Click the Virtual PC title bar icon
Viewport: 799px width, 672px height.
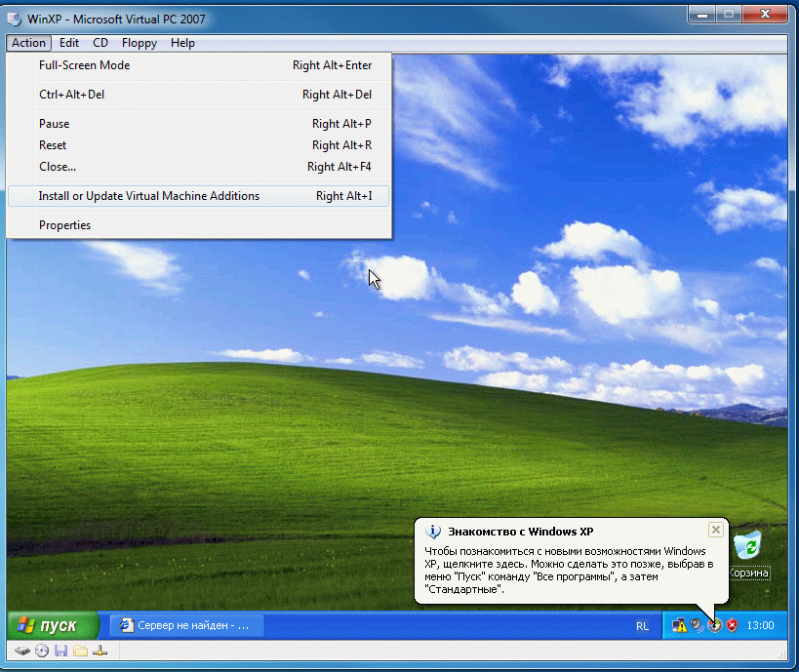15,20
